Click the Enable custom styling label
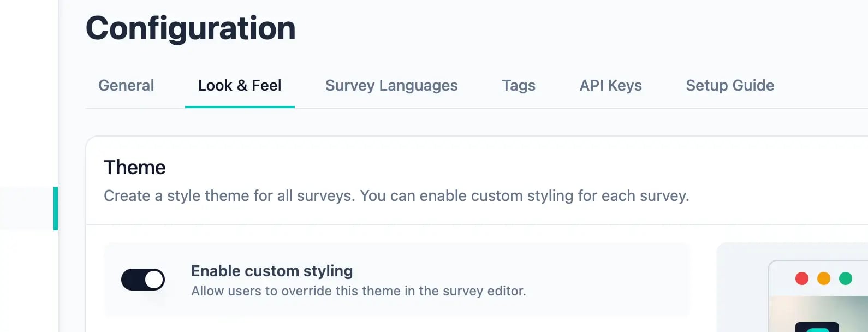 272,271
